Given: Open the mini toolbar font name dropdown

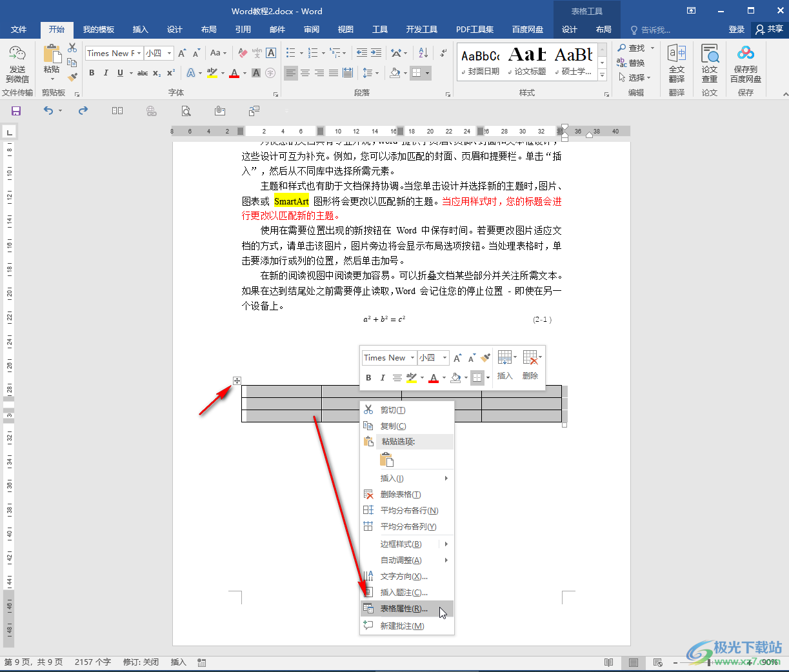Looking at the screenshot, I should click(412, 358).
